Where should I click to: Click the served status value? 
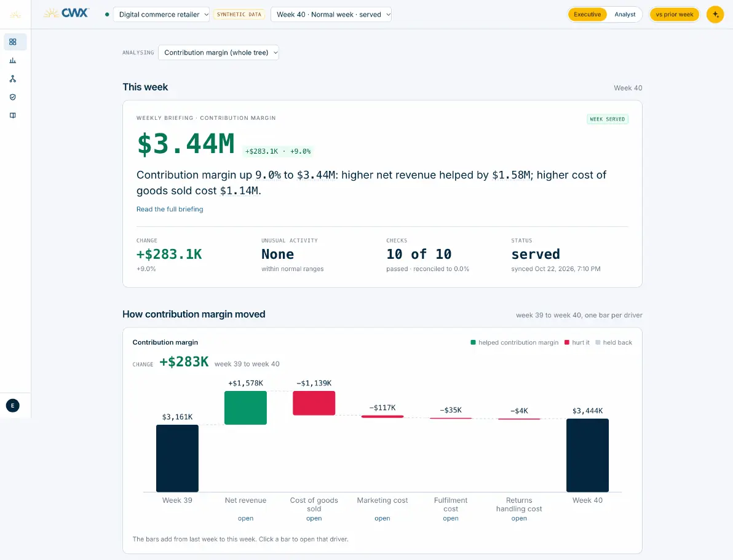(x=535, y=254)
